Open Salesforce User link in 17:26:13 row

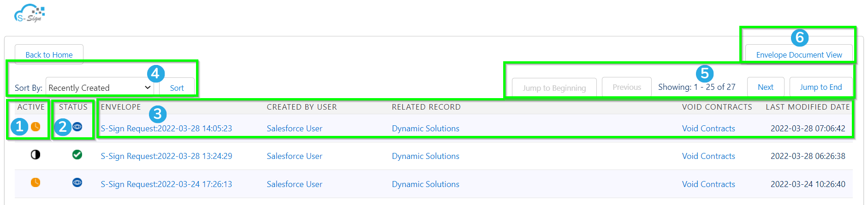(294, 184)
